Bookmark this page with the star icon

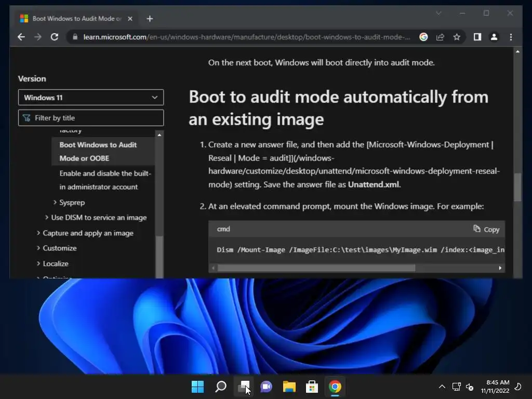[x=457, y=37]
